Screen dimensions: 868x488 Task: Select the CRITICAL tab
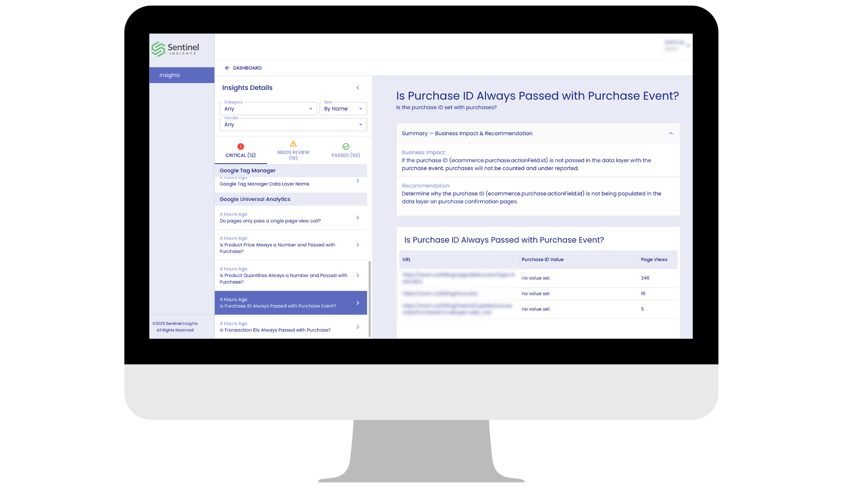(240, 150)
